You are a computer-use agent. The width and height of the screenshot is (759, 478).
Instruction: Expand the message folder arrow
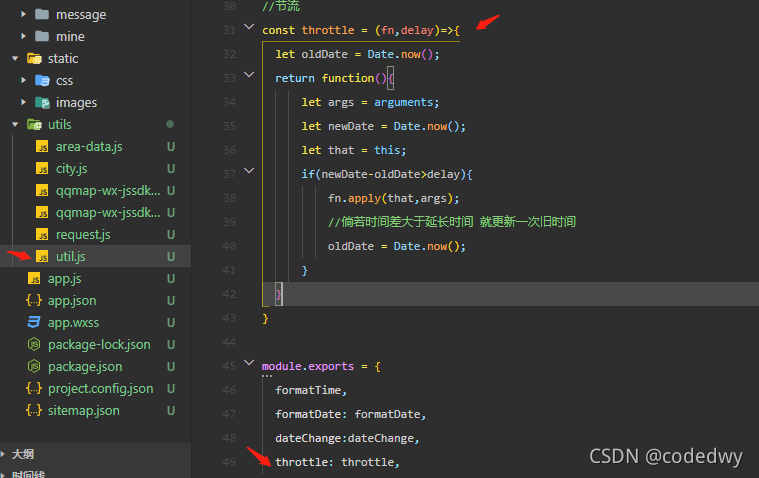coord(23,15)
